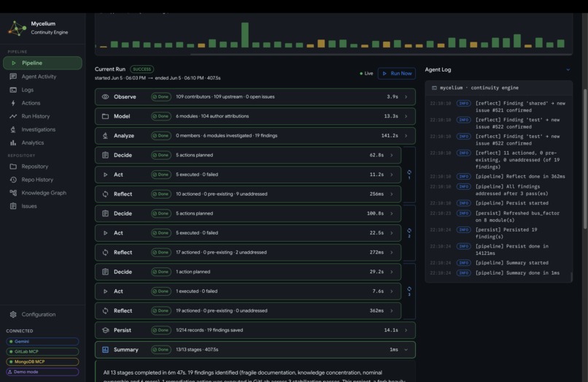Image resolution: width=588 pixels, height=382 pixels.
Task: Collapse the Agent Log panel
Action: click(x=568, y=69)
